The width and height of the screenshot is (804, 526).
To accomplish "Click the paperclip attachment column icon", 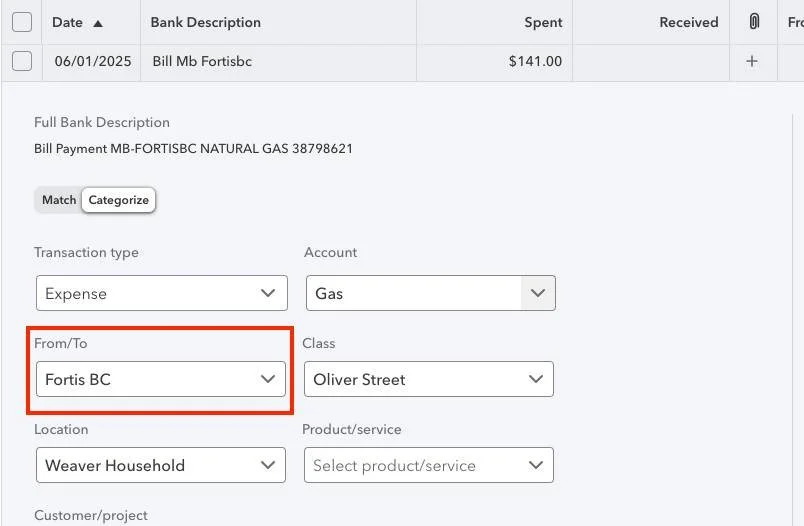I will click(x=754, y=22).
